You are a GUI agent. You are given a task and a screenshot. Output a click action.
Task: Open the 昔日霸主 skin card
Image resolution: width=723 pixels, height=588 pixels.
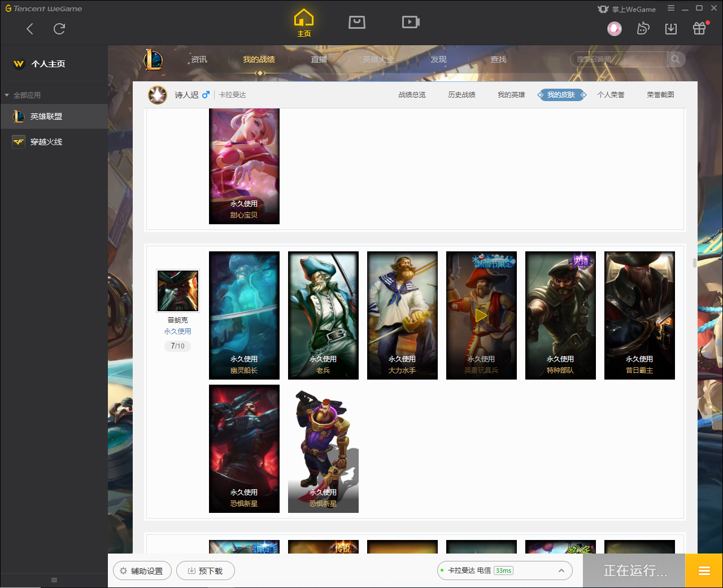click(x=639, y=315)
